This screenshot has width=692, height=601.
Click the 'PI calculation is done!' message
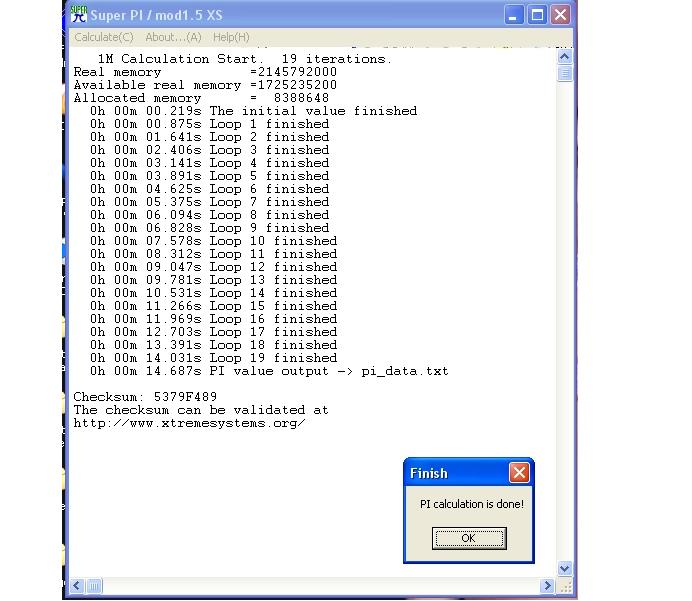[x=472, y=504]
